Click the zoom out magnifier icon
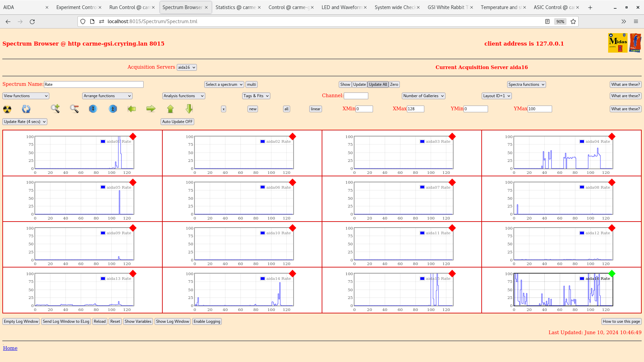 coord(74,109)
